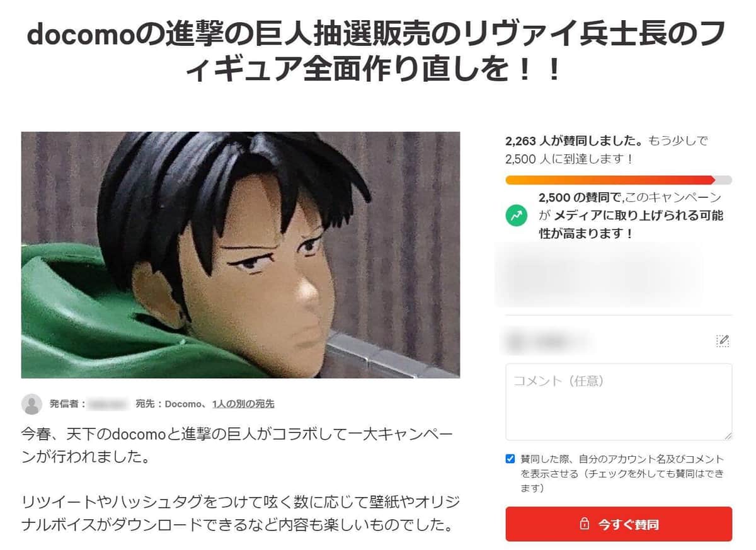This screenshot has width=756, height=550.
Task: Uncheck the show account name and comment checkbox
Action: pyautogui.click(x=510, y=459)
